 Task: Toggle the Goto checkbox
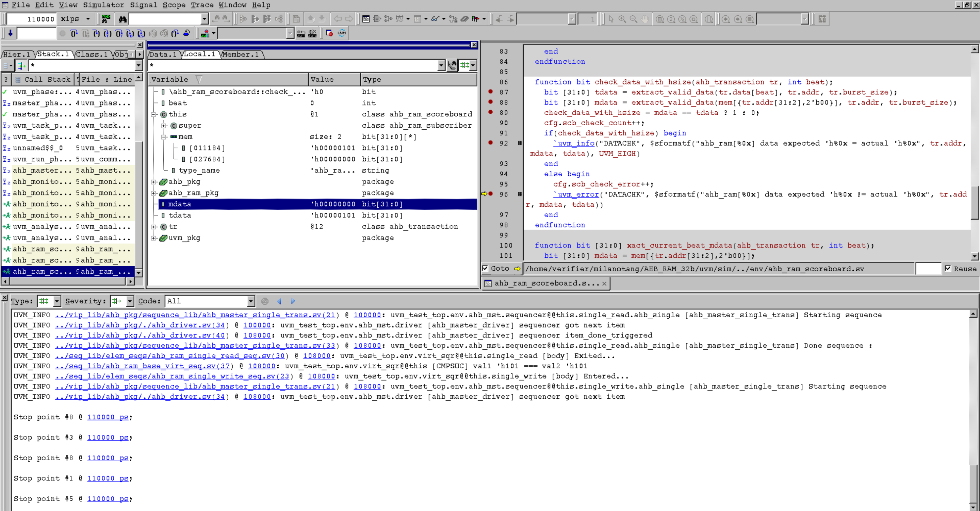pyautogui.click(x=485, y=268)
